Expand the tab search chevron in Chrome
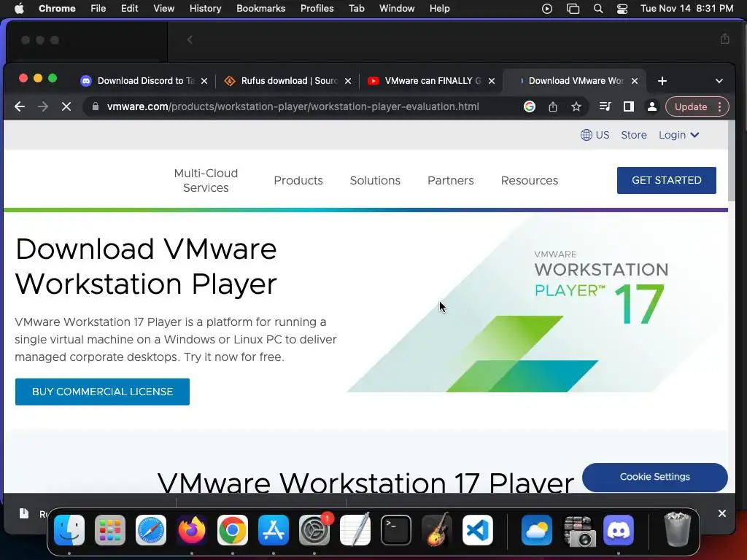The image size is (747, 560). pyautogui.click(x=719, y=81)
